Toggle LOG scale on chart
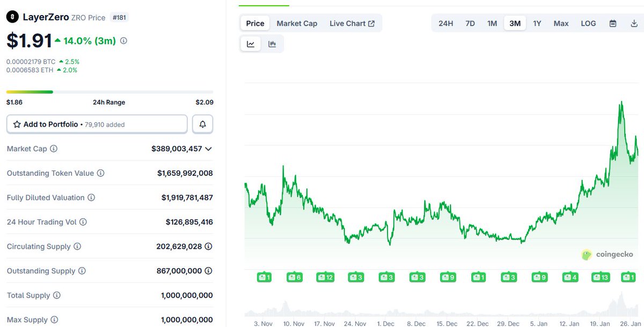Screen dimensions: 644x327 pos(588,24)
